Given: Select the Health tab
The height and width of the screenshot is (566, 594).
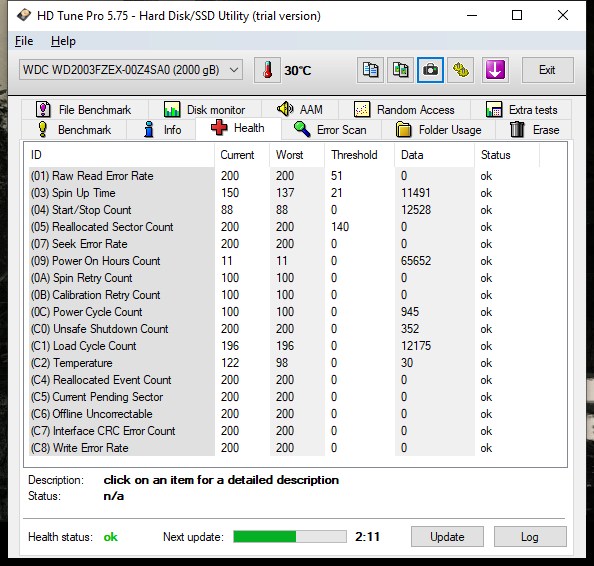Looking at the screenshot, I should pyautogui.click(x=238, y=128).
